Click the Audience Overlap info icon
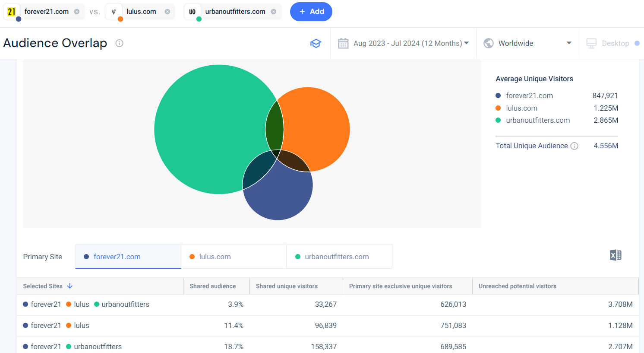 click(x=120, y=43)
